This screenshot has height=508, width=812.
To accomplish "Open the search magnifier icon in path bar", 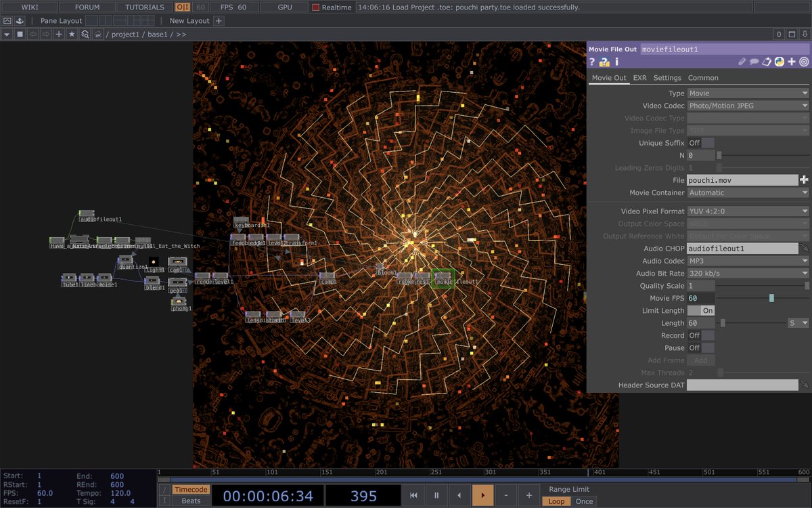I will [x=85, y=34].
